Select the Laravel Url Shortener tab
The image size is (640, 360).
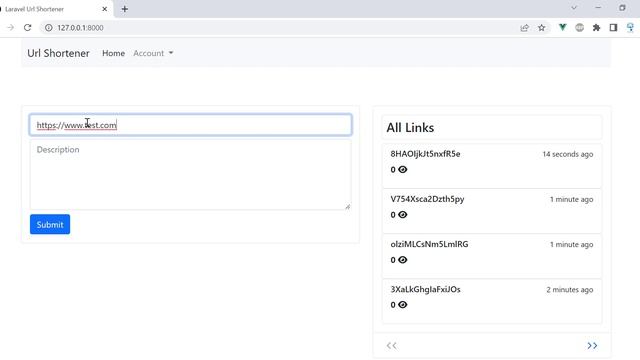(x=53, y=9)
